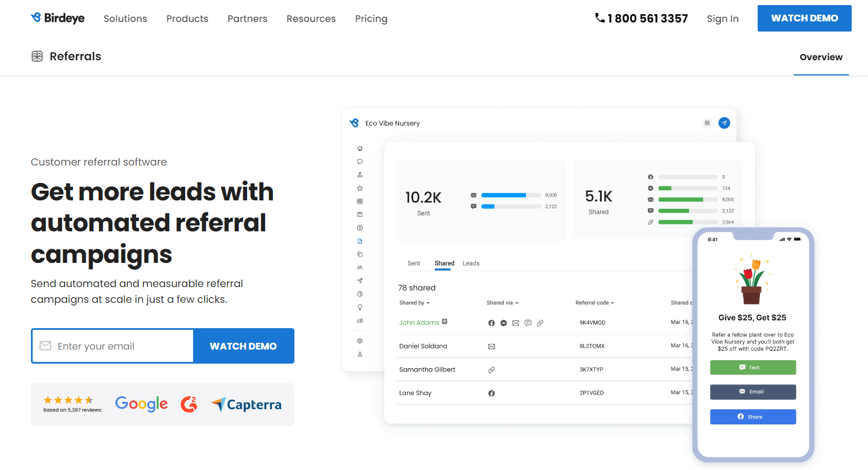Open the Pricing menu in the navigation bar
Screen dimensions: 868x470
click(x=371, y=19)
